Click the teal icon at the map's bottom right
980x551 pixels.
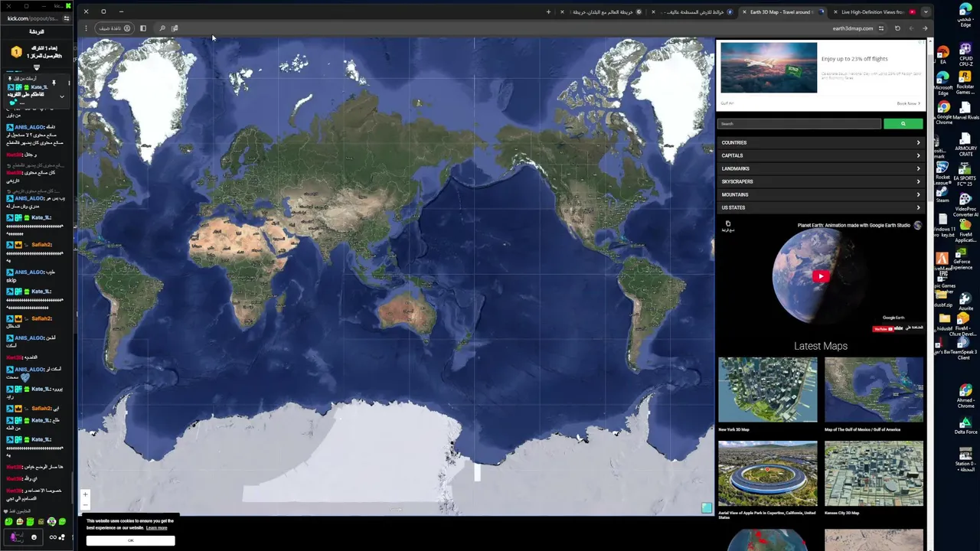pyautogui.click(x=706, y=507)
